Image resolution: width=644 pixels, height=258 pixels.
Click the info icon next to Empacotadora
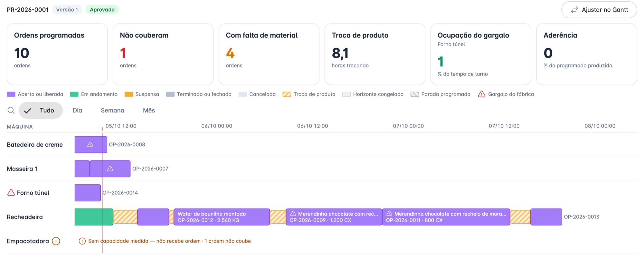point(56,241)
